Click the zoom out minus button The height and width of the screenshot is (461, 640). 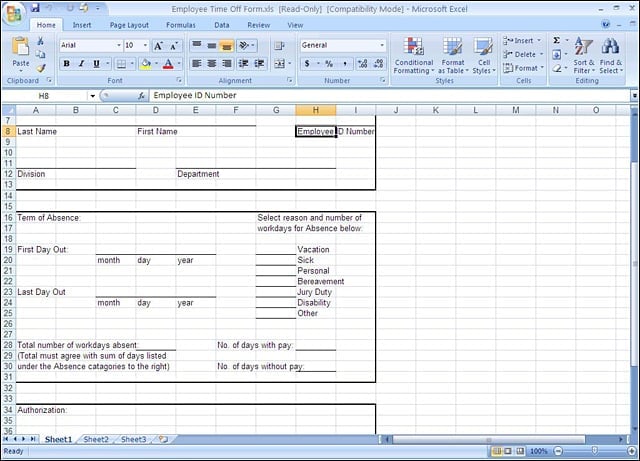coord(558,451)
